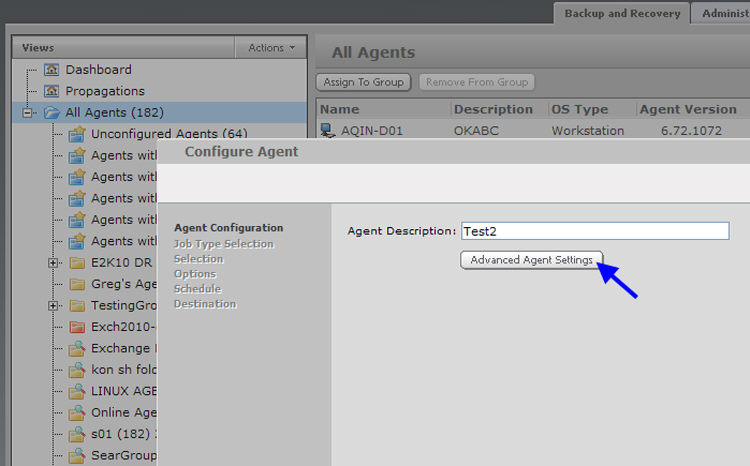Click the Advanced Agent Settings button

532,260
